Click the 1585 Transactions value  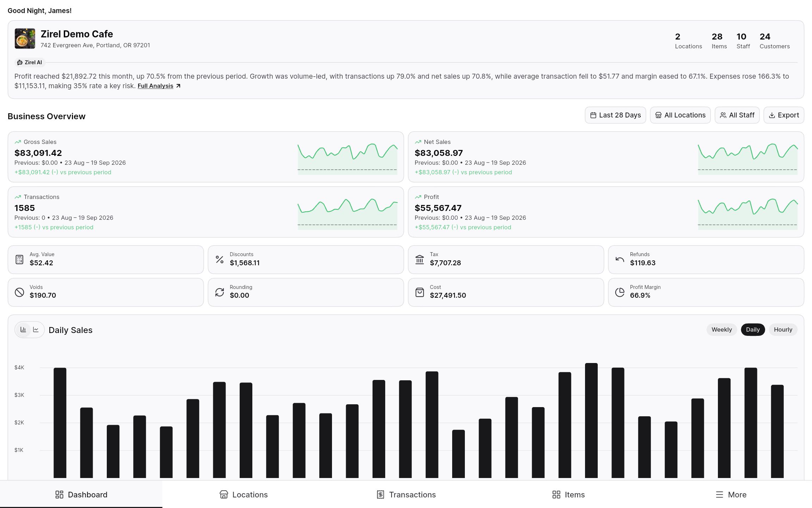click(x=25, y=208)
